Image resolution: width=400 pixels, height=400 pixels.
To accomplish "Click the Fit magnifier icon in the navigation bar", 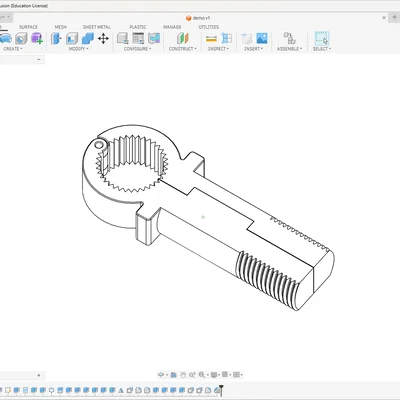I will pyautogui.click(x=202, y=375).
